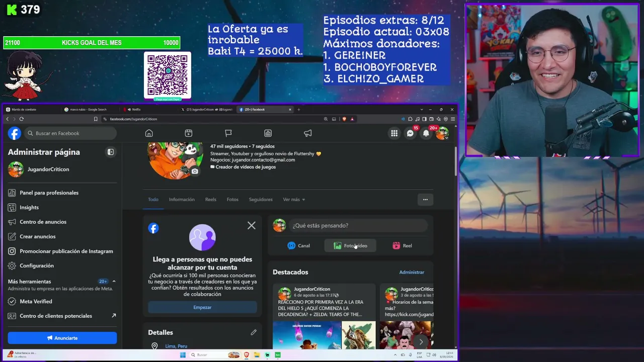Viewport: 644px width, 362px height.
Task: Open the taskbar clock and date
Action: coord(446,355)
